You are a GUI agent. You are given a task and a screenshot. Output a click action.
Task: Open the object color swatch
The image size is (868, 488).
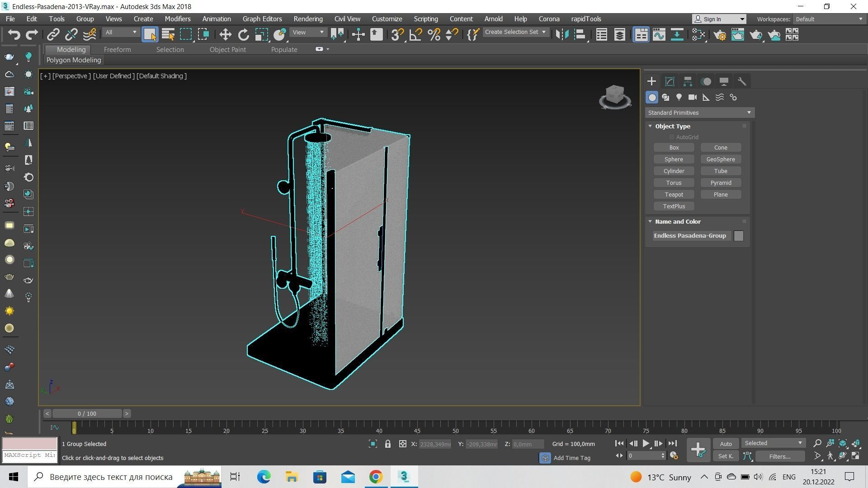(738, 236)
